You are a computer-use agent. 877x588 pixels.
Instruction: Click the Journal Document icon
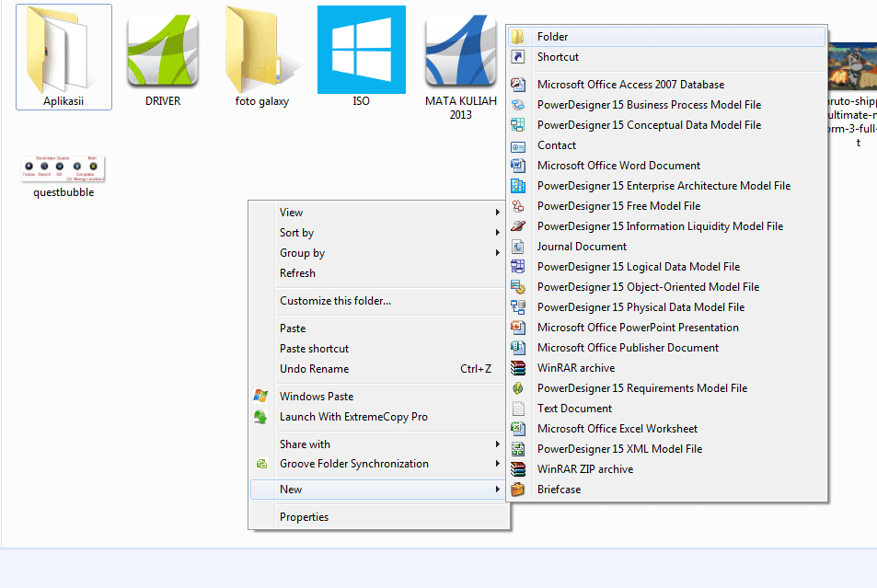(x=518, y=247)
